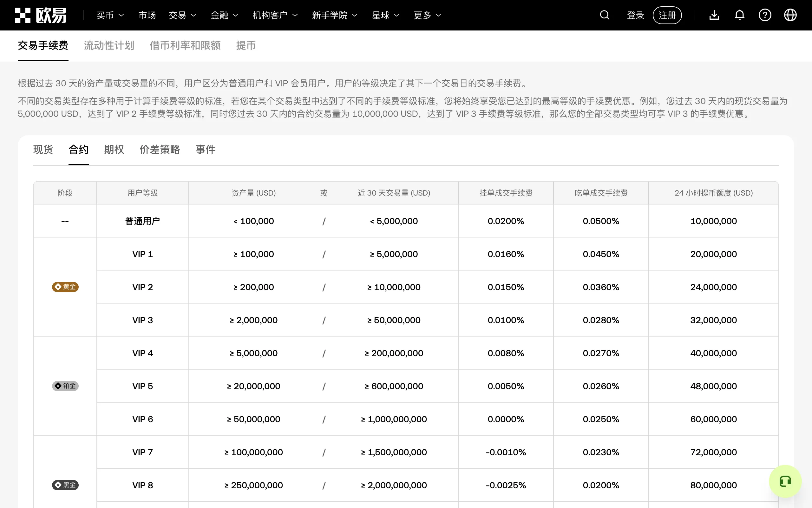Viewport: 812px width, 508px height.
Task: Click the 0.0360% taker fee value
Action: pos(601,287)
